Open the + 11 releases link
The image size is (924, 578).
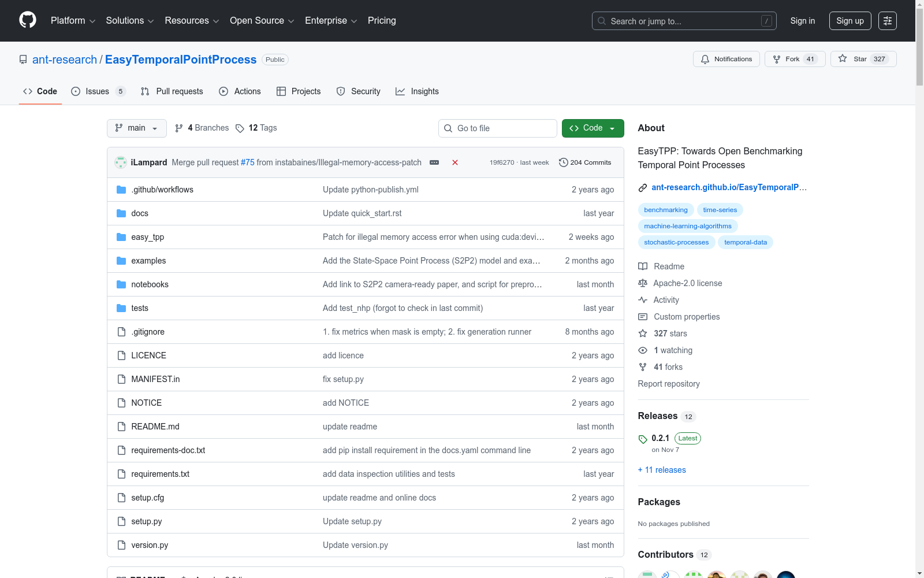click(x=662, y=470)
